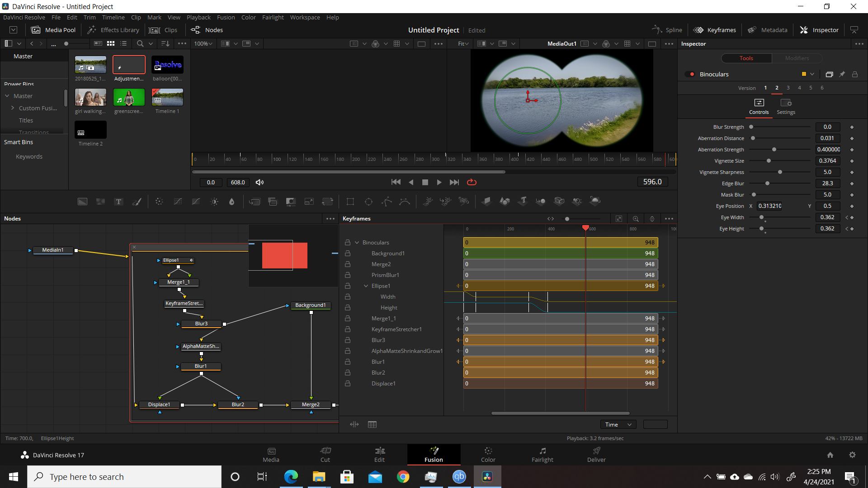Click the sort order icon in media pool

[x=165, y=44]
